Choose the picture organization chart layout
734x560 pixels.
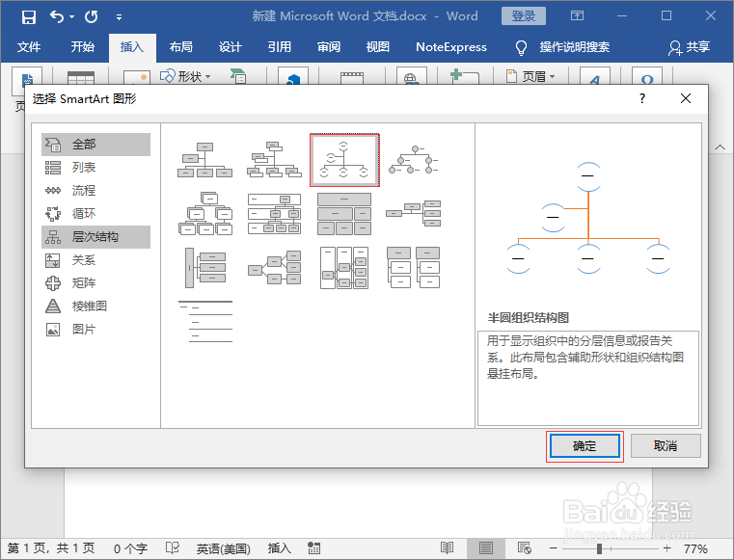(x=274, y=160)
